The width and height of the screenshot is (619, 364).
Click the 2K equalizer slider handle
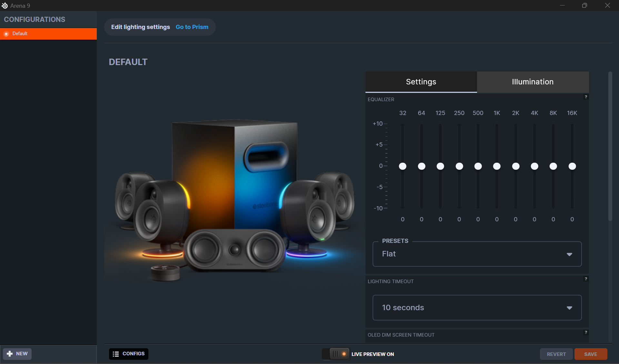tap(516, 166)
